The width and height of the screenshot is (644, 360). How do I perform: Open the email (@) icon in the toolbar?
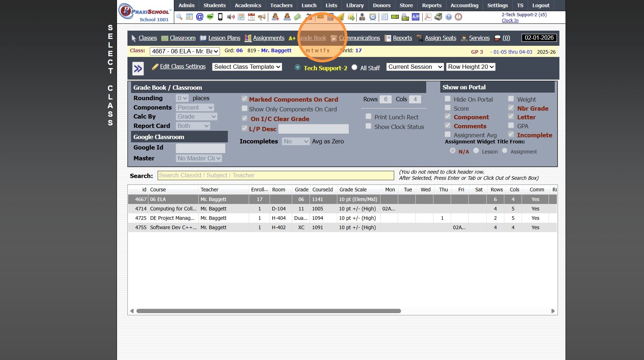tap(200, 17)
